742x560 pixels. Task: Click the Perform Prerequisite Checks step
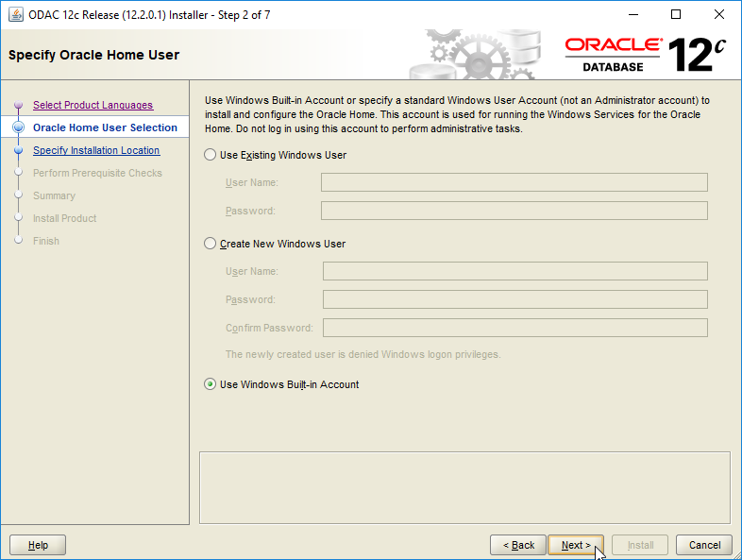pyautogui.click(x=97, y=173)
